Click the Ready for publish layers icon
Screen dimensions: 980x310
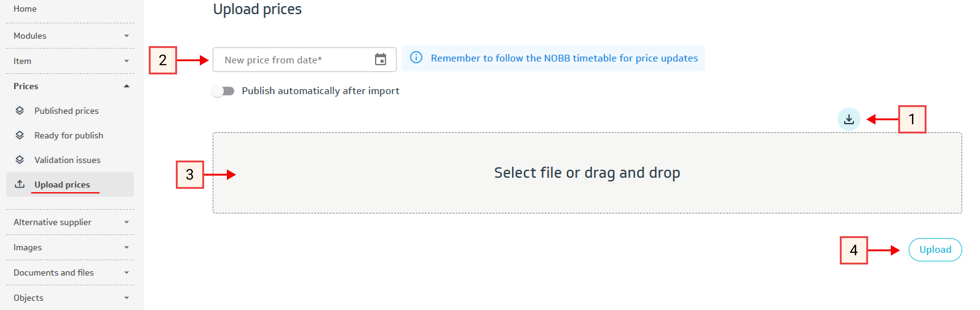pos(20,136)
